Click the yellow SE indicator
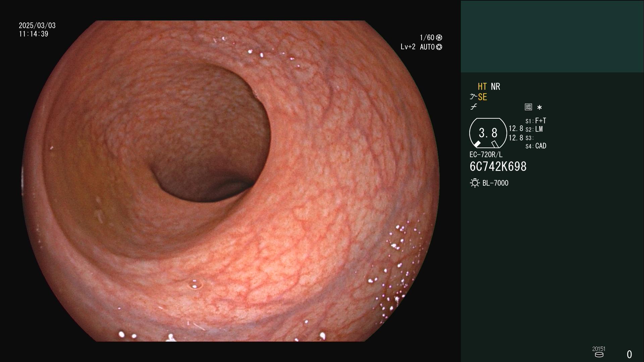 482,97
